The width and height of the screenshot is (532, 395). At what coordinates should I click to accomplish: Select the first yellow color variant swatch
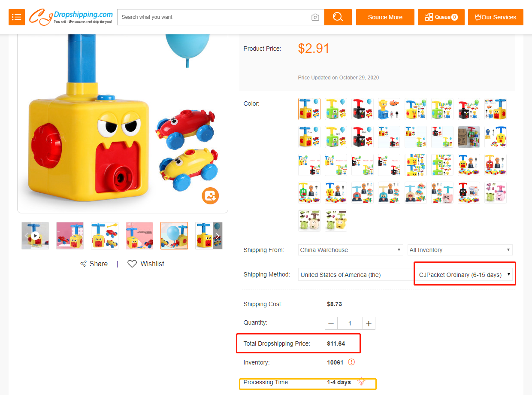(309, 109)
